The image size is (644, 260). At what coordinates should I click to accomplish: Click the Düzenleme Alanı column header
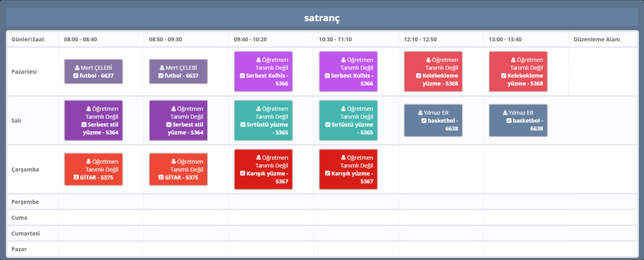tap(596, 39)
